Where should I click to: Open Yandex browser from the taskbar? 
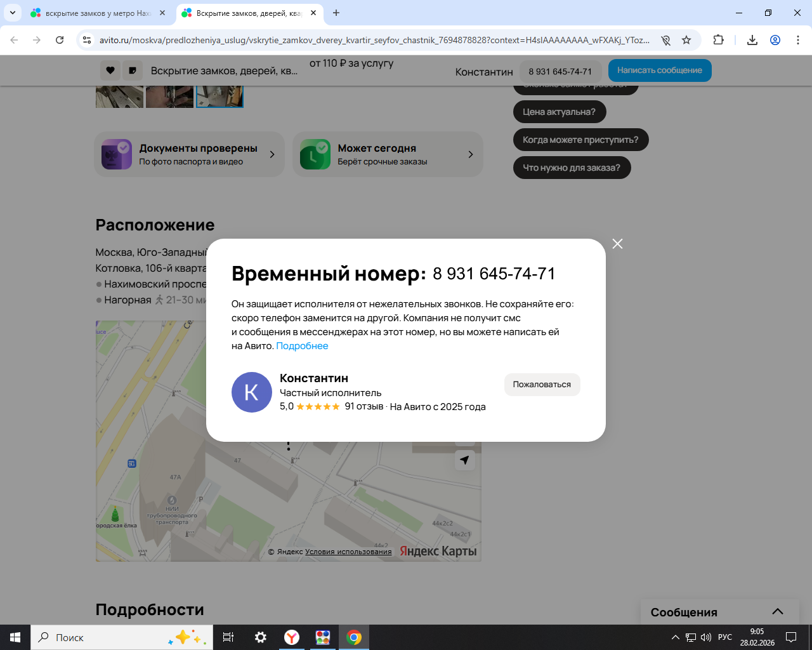292,637
